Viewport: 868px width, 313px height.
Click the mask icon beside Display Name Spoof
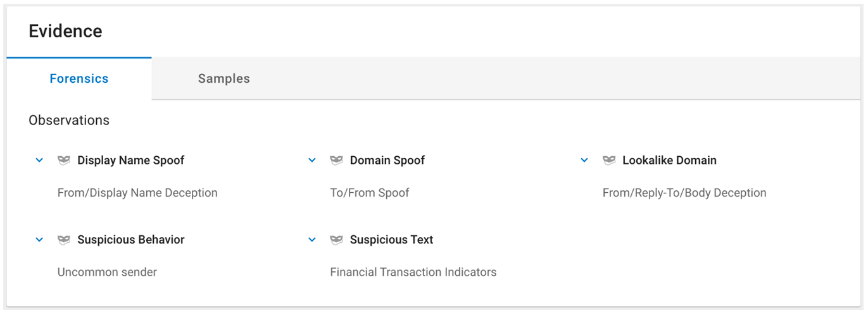[64, 161]
